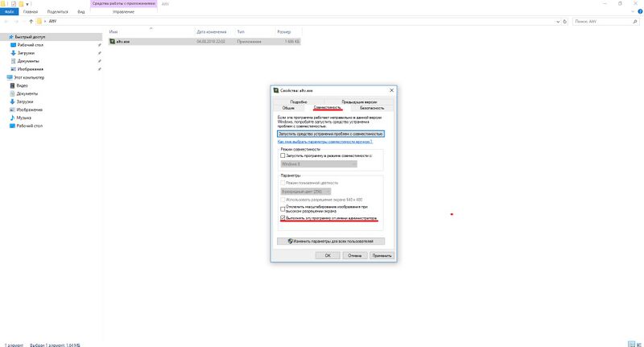
Task: Toggle disable image scaling at high DPI checkbox
Action: pyautogui.click(x=283, y=208)
